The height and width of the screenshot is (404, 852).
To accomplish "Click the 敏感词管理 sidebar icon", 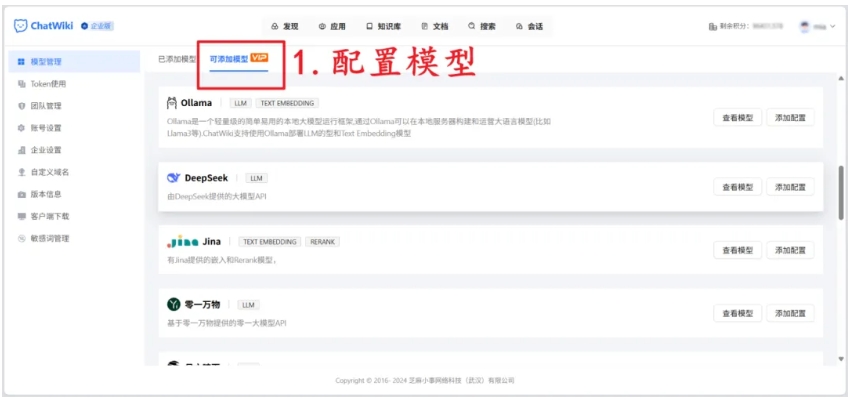I will [21, 238].
